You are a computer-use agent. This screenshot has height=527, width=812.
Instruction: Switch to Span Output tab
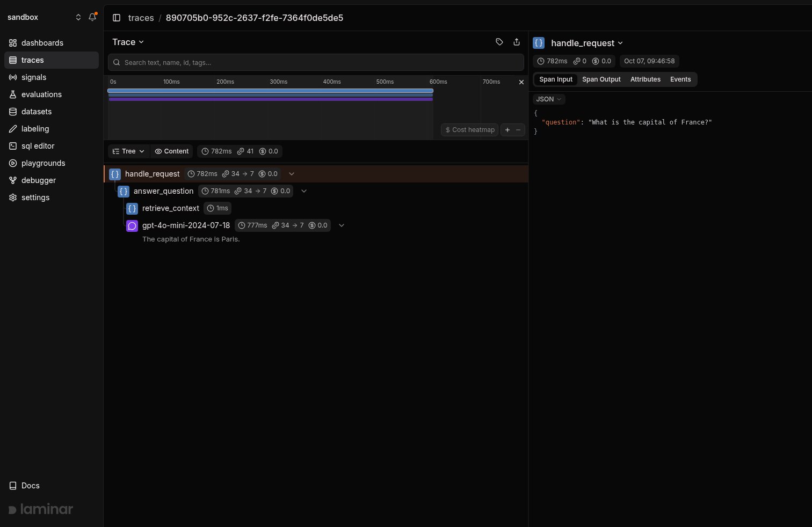[601, 79]
